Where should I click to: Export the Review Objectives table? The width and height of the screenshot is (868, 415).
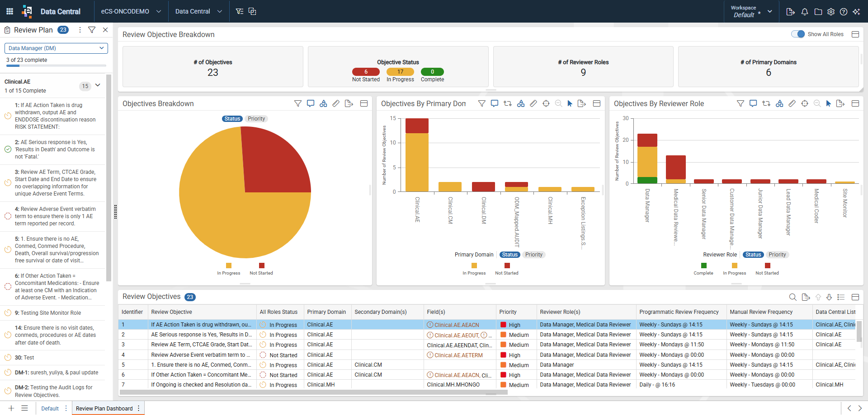click(x=806, y=297)
